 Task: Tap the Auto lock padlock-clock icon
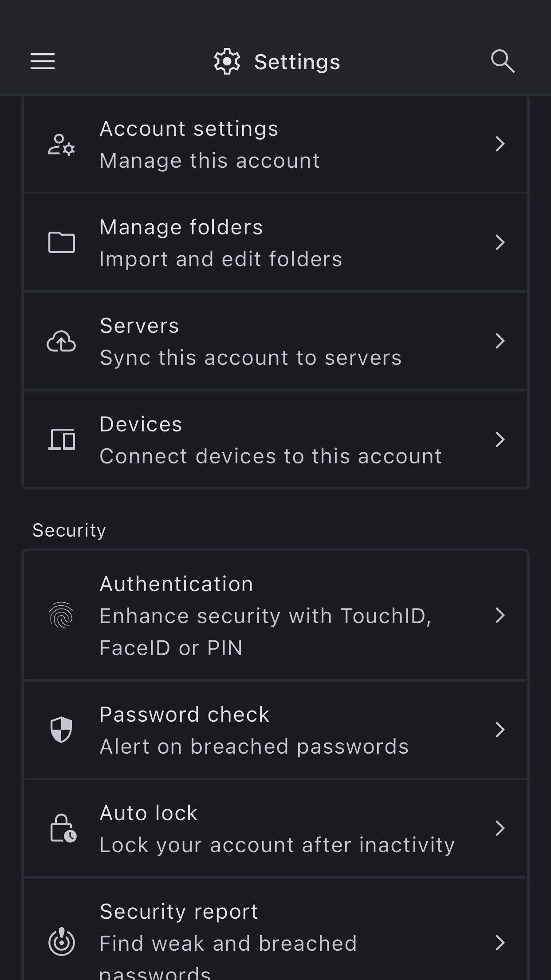[62, 828]
